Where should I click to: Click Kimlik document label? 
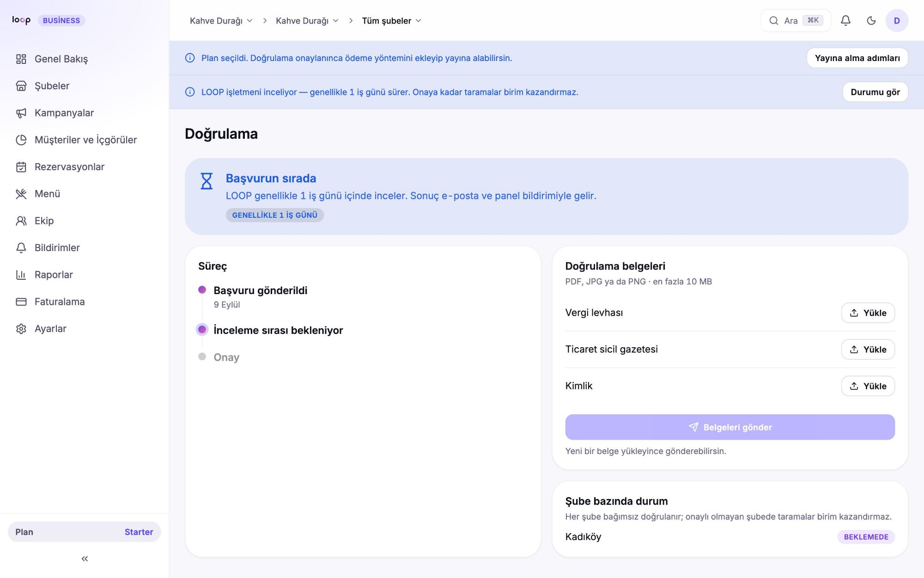point(578,386)
